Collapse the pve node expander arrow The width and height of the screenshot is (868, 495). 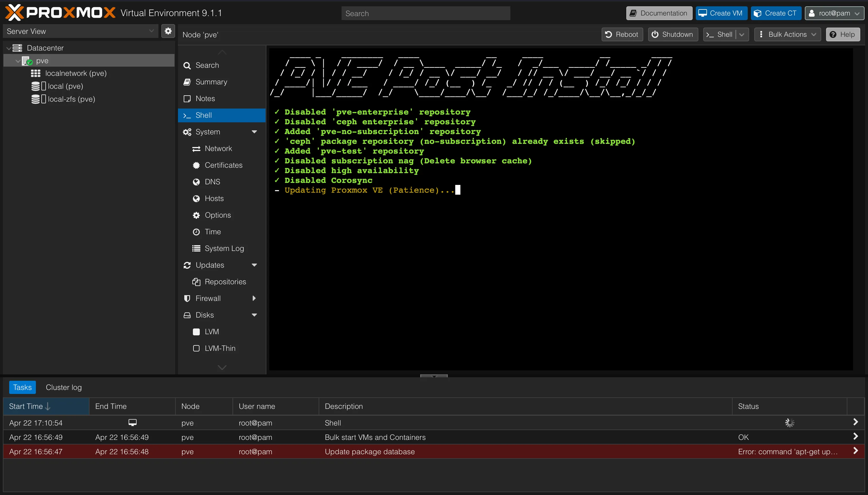18,61
